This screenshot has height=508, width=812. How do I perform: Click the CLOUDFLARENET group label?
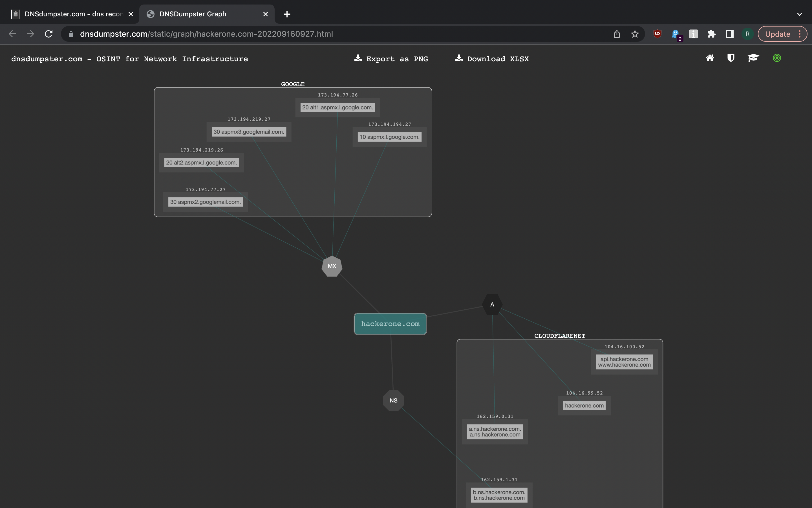(x=560, y=336)
